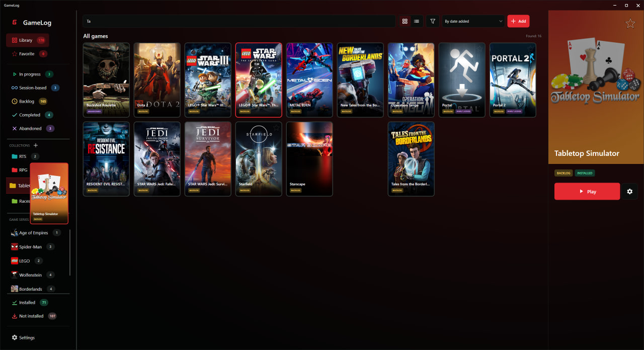The image size is (644, 350).
Task: Click the GameLog logo in the sidebar
Action: pyautogui.click(x=15, y=23)
